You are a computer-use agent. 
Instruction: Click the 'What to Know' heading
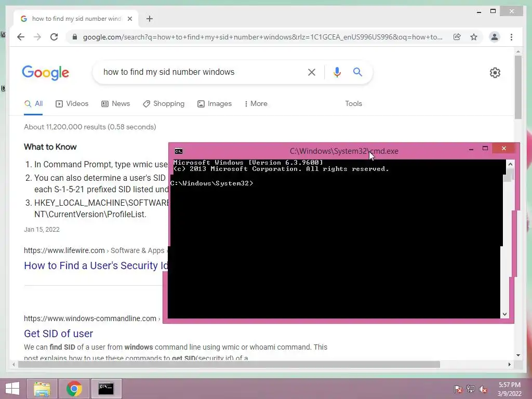coord(50,147)
